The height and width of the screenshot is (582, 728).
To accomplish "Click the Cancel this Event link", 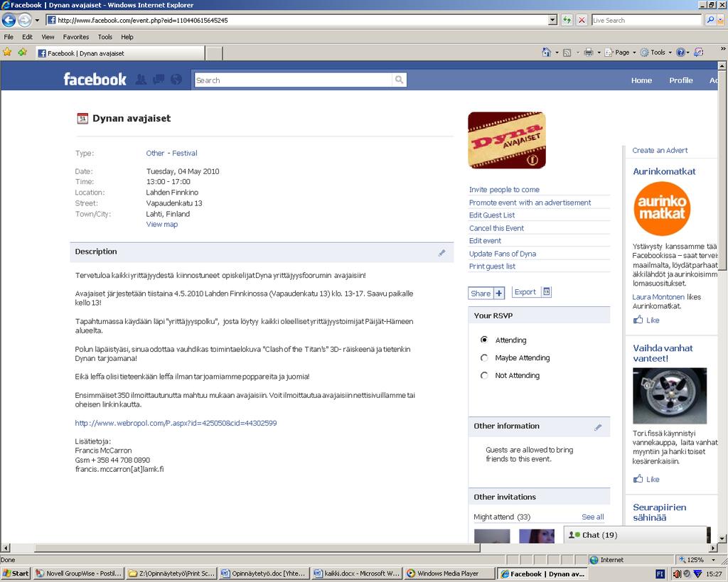I will click(x=496, y=228).
